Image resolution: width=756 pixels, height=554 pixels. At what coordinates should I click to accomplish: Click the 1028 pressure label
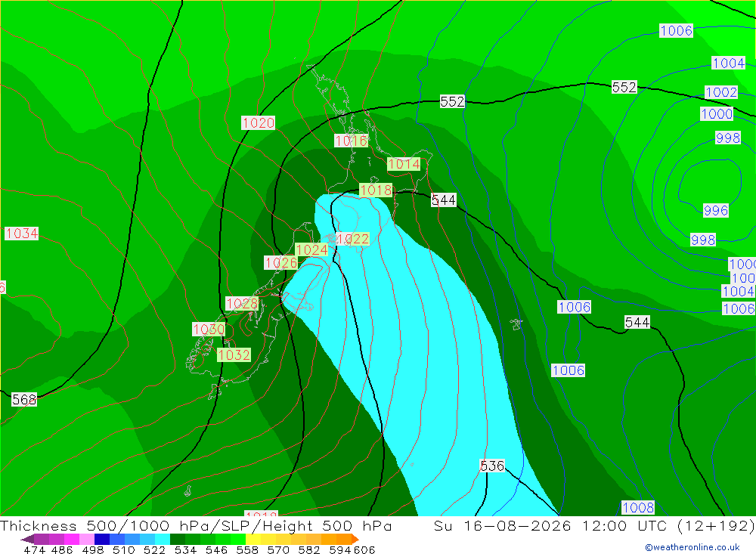point(242,304)
